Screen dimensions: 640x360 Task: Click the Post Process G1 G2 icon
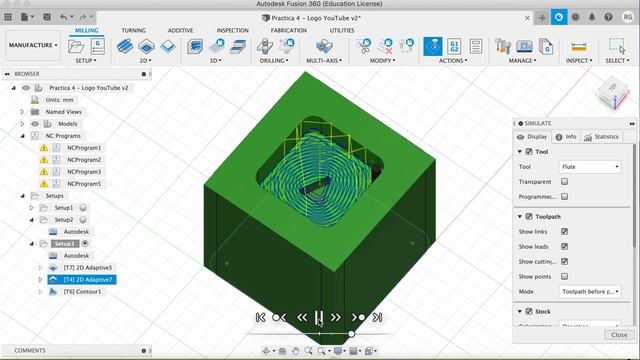click(x=454, y=46)
